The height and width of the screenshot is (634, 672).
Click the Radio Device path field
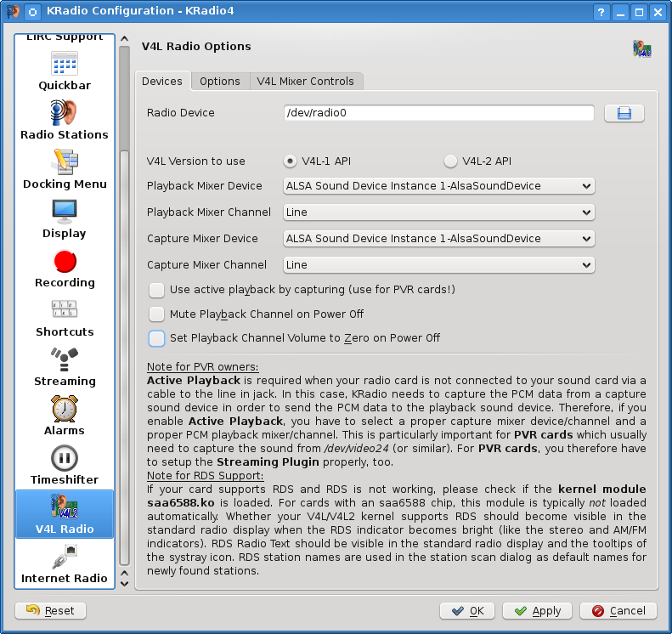point(438,113)
